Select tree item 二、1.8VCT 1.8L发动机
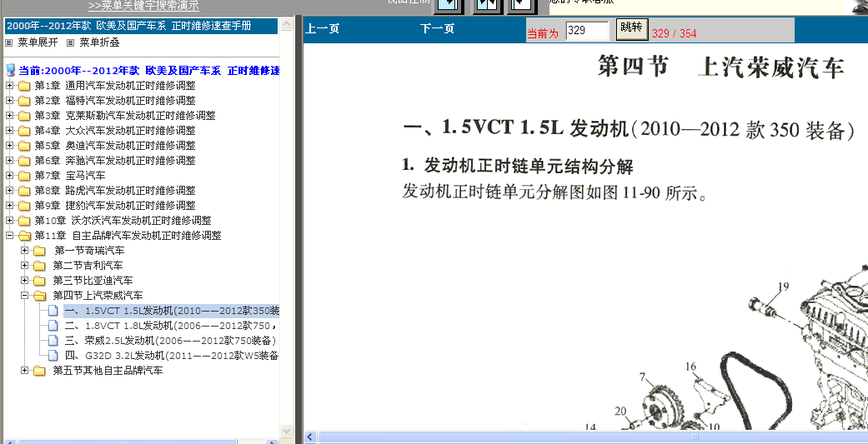Image resolution: width=868 pixels, height=444 pixels. pyautogui.click(x=171, y=325)
